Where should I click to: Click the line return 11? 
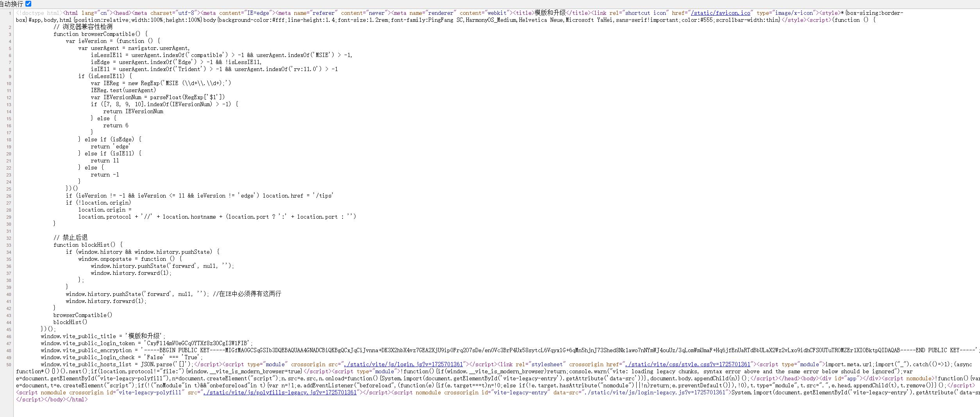105,160
